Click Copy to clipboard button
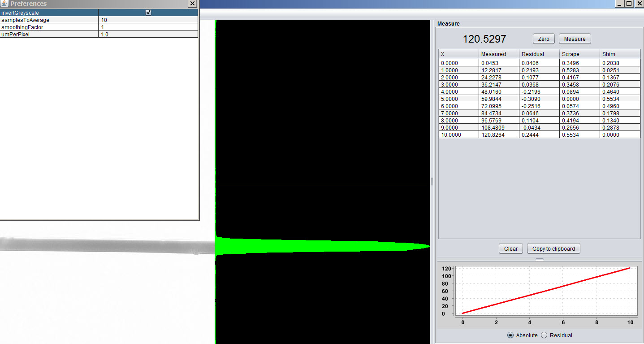This screenshot has height=344, width=644. pyautogui.click(x=553, y=248)
